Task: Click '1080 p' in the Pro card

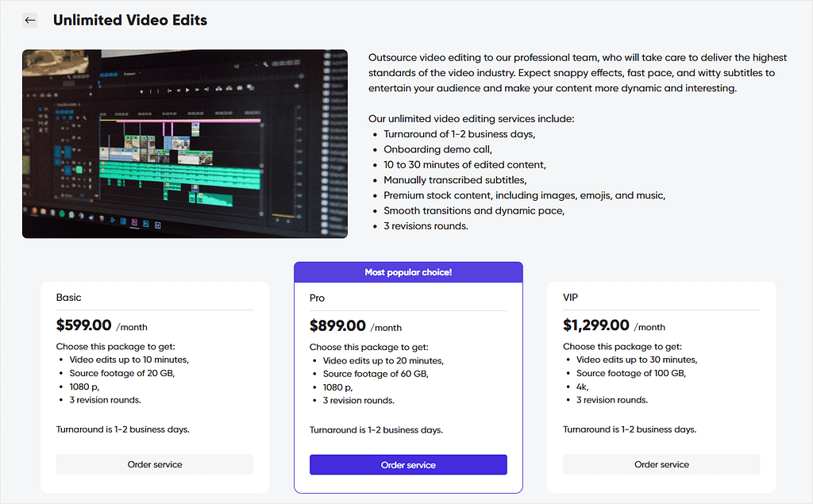Action: coord(337,387)
